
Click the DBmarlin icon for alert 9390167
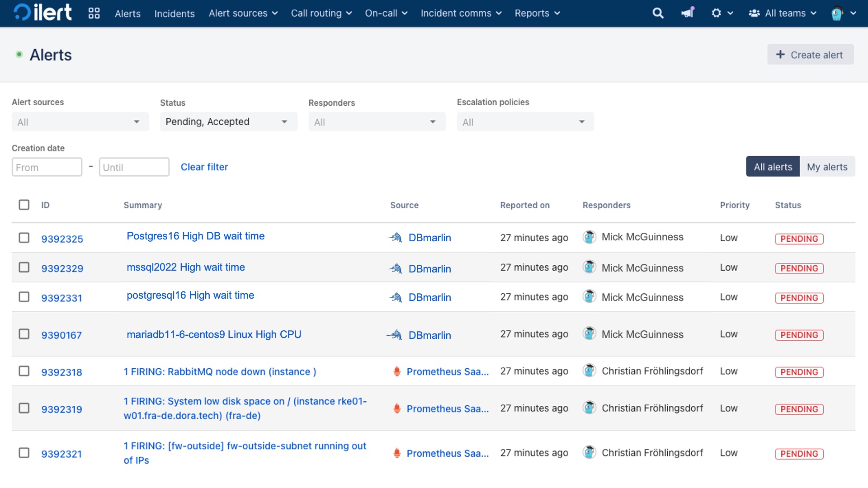pos(395,335)
